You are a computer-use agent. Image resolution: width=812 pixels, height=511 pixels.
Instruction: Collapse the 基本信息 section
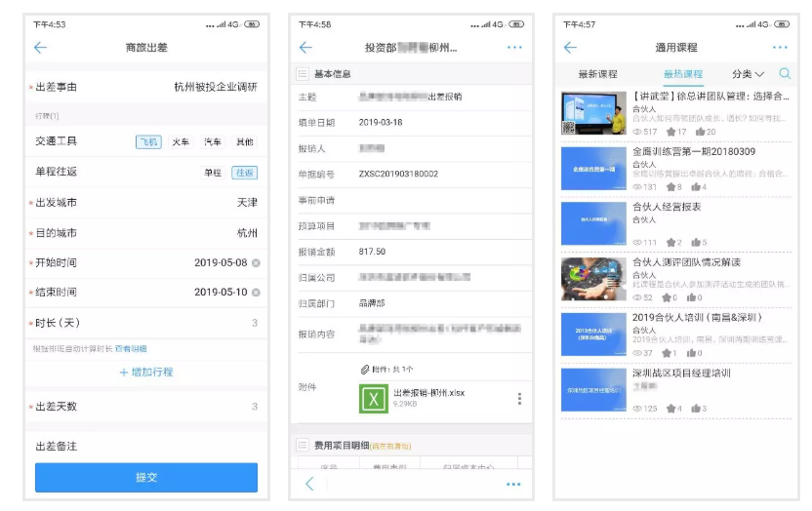[x=304, y=74]
